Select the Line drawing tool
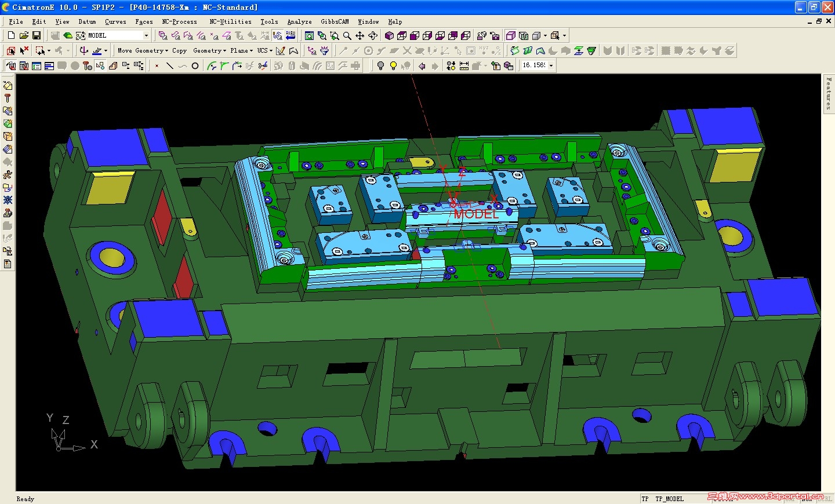835x504 pixels. click(x=170, y=66)
